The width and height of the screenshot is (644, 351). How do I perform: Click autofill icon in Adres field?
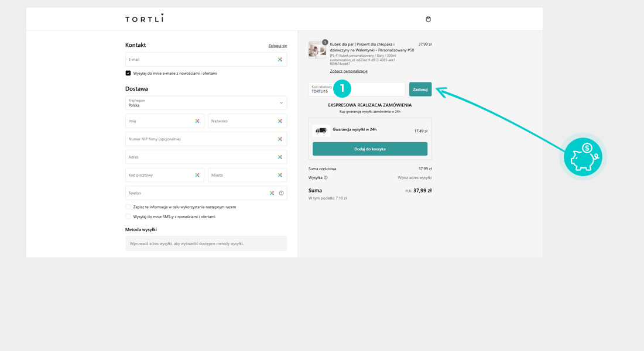tap(280, 157)
